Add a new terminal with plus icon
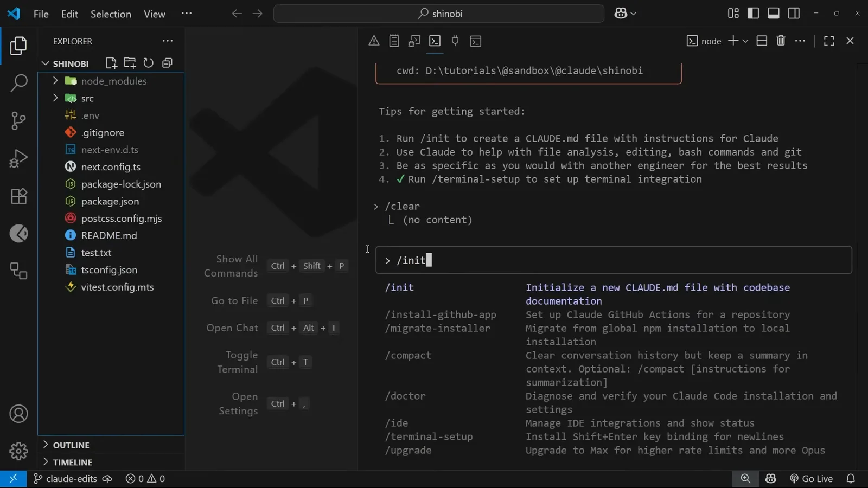The height and width of the screenshot is (488, 868). 733,41
